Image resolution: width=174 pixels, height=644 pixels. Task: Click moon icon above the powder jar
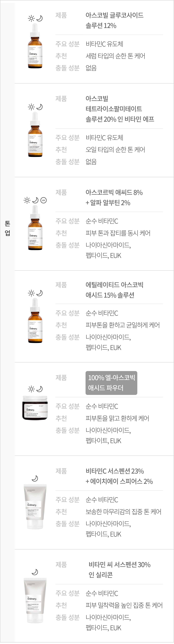click(39, 389)
